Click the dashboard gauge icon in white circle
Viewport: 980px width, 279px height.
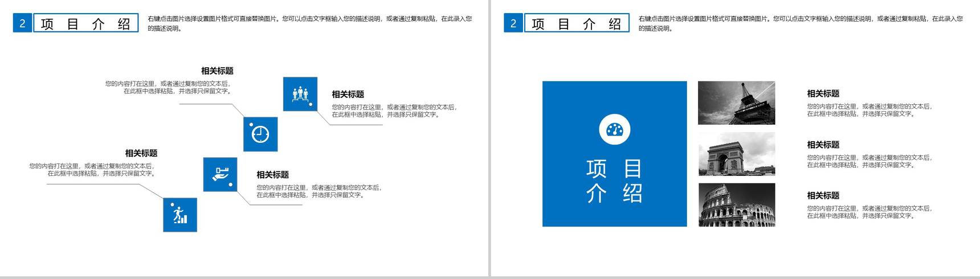tap(614, 130)
